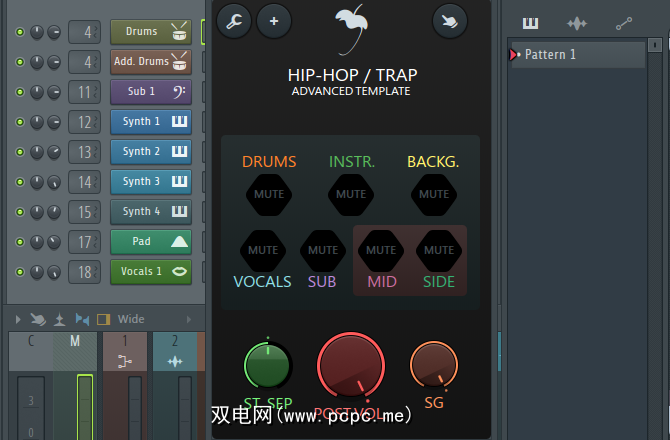Screen dimensions: 670x440
Task: Toggle green mute LED for Add. Drums channel
Action: pos(20,62)
